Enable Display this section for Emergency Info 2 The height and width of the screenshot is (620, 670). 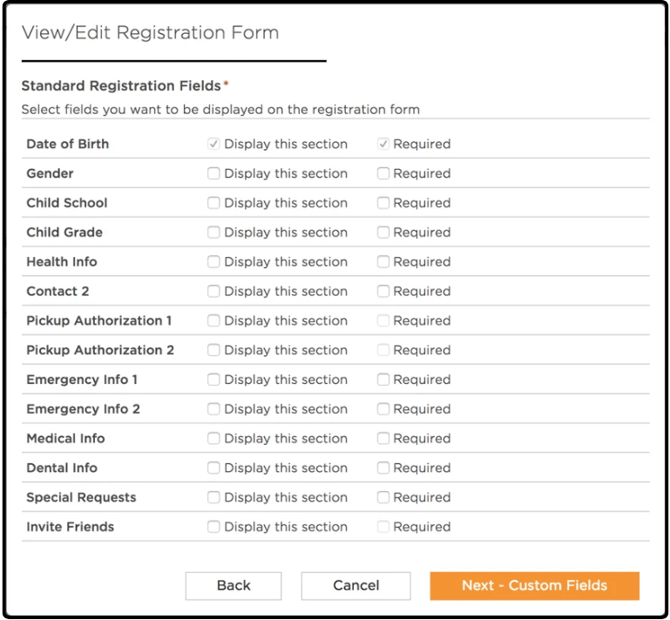coord(214,409)
